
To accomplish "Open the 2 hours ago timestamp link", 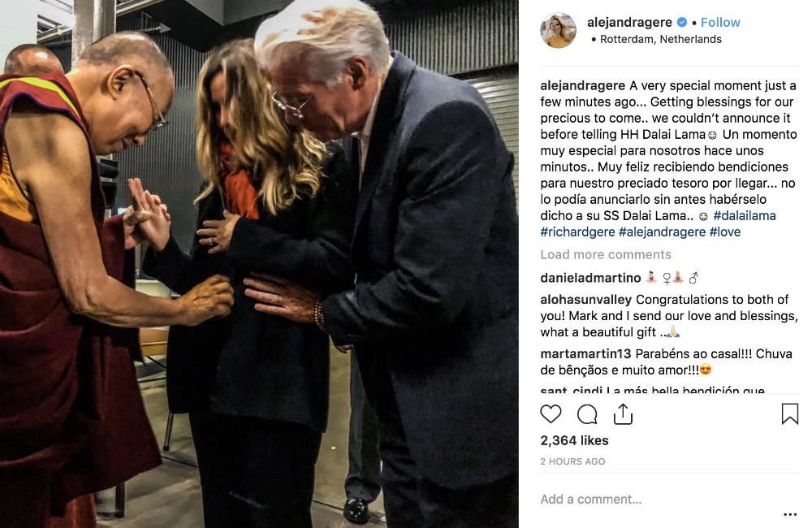I will click(x=572, y=461).
